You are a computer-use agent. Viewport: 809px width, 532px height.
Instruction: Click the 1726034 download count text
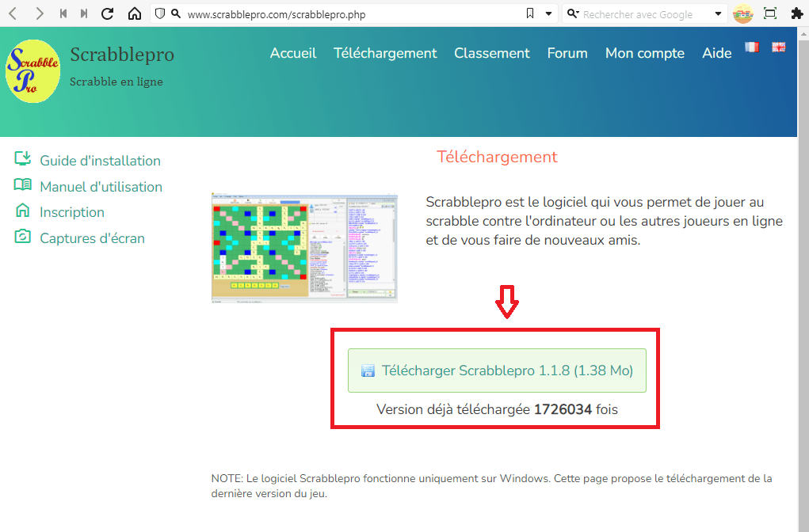click(563, 409)
